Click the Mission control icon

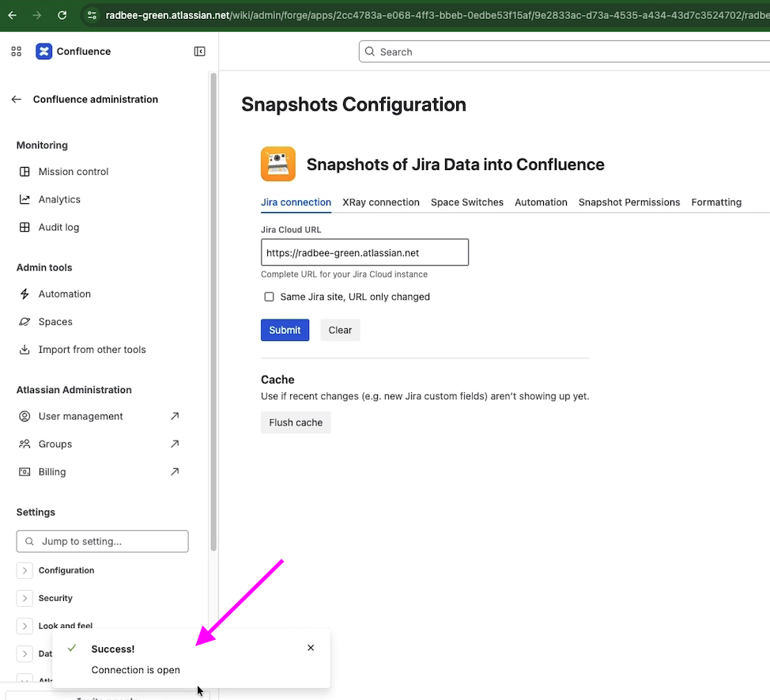point(25,172)
